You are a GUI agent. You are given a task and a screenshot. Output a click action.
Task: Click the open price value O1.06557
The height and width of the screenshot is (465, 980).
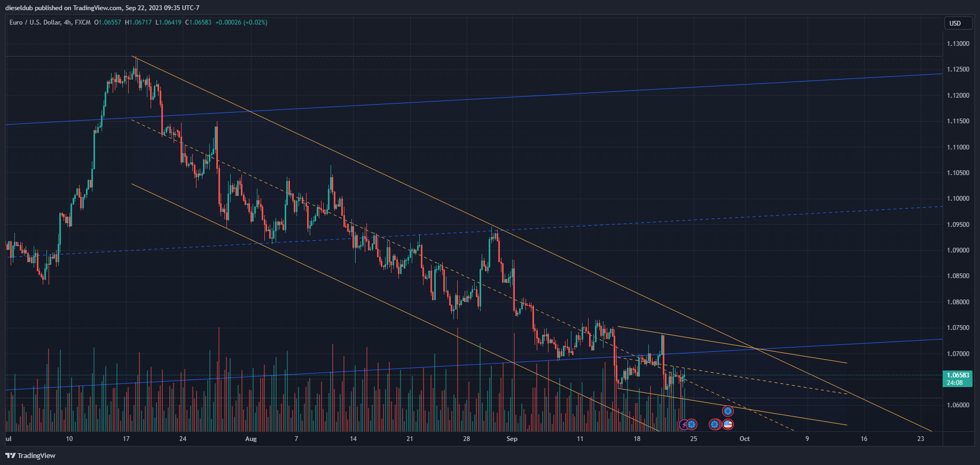[x=108, y=22]
